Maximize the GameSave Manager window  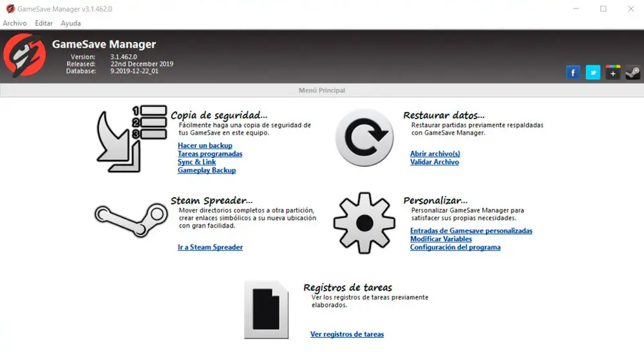tap(603, 8)
